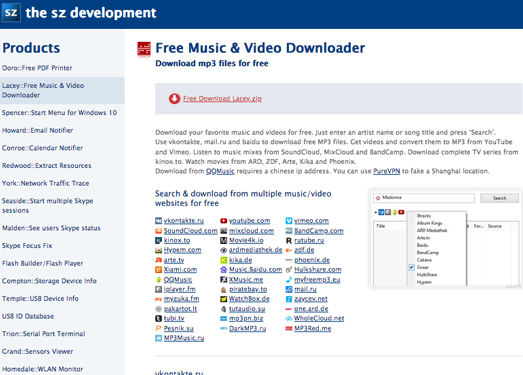
Task: Click the MP3Music.ru site icon
Action: pos(158,338)
